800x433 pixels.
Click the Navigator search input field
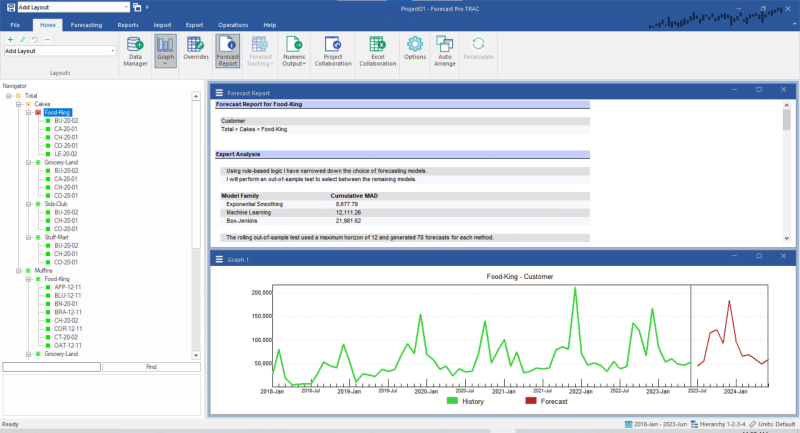52,367
